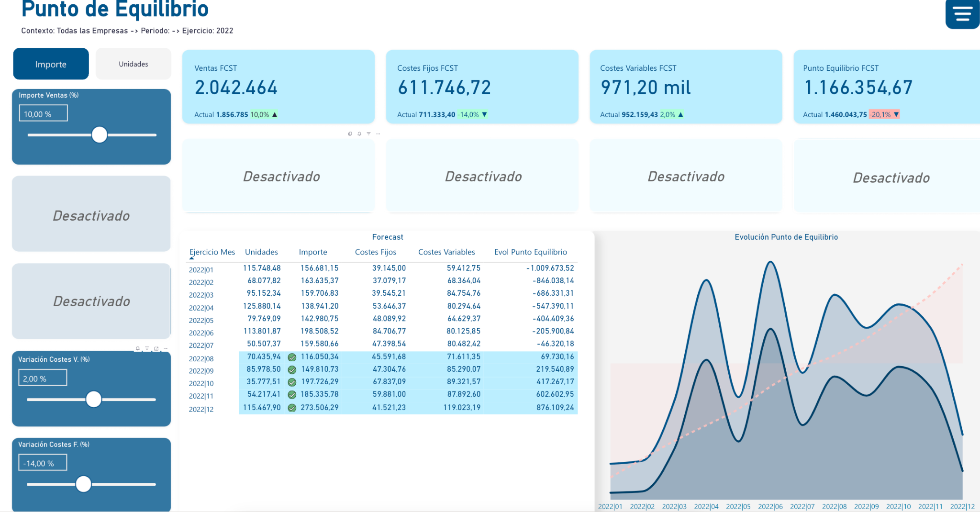Open the hamburger menu icon
This screenshot has height=512, width=980.
962,13
